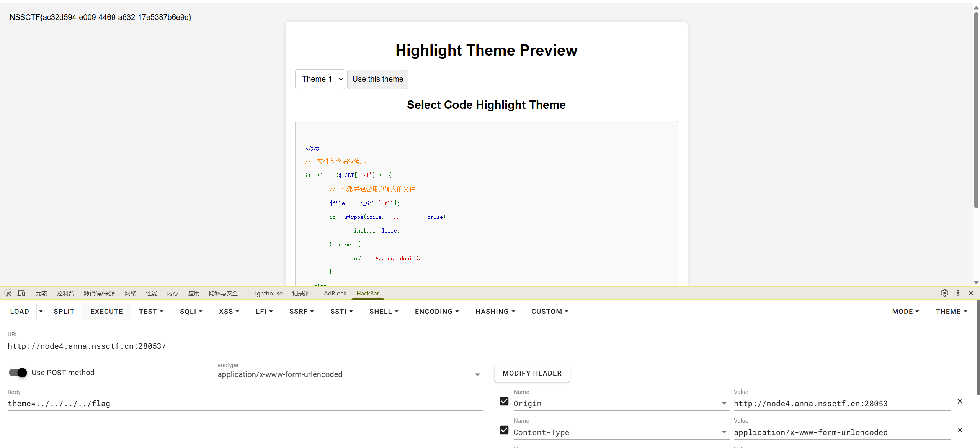Viewport: 980px width, 448px height.
Task: Click the Body input field
Action: tap(245, 404)
